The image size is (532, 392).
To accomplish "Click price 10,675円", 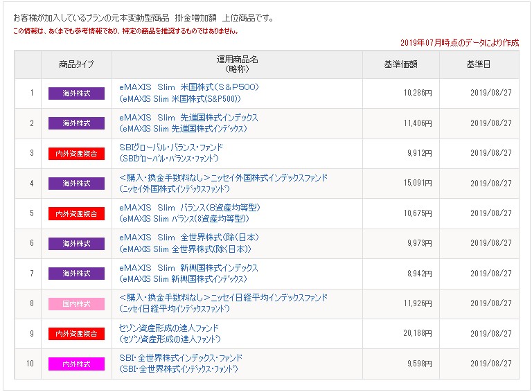I will [x=418, y=213].
